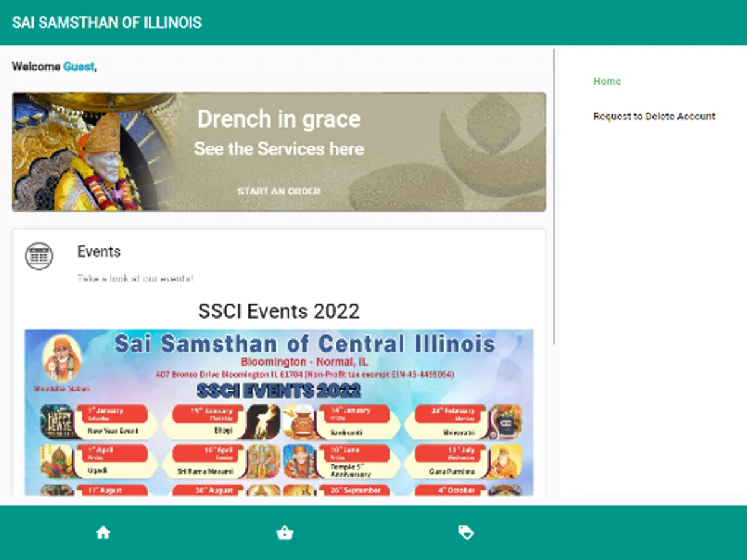This screenshot has width=747, height=560.
Task: Open the tag icon in bottom bar
Action: pos(466,533)
